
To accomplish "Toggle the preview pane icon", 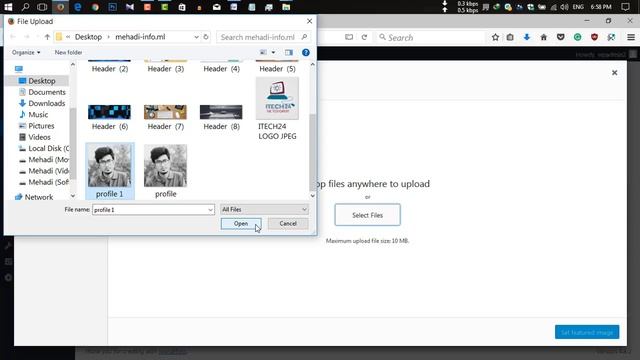I will 289,52.
